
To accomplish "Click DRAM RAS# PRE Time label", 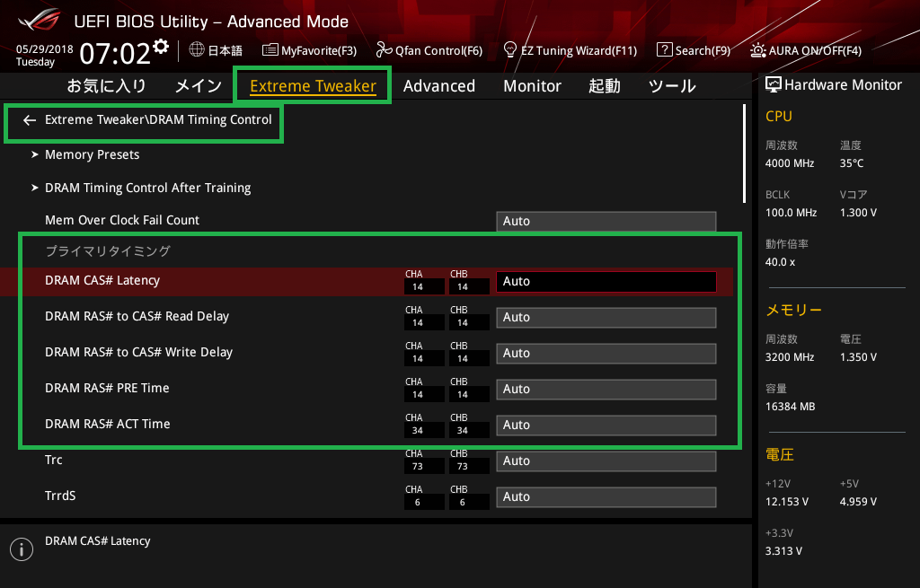I will 107,388.
